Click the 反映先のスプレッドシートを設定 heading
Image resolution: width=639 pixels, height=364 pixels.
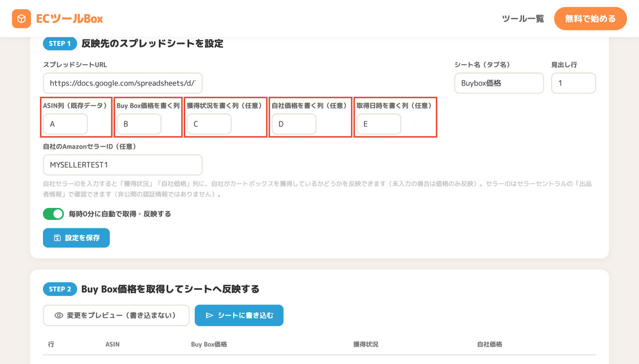pos(152,43)
